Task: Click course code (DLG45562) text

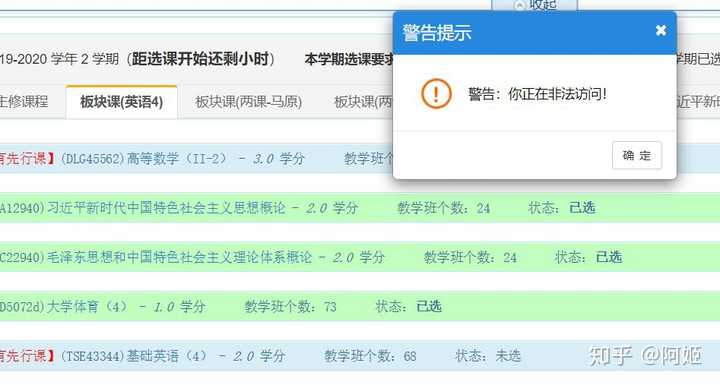Action: tap(92, 159)
